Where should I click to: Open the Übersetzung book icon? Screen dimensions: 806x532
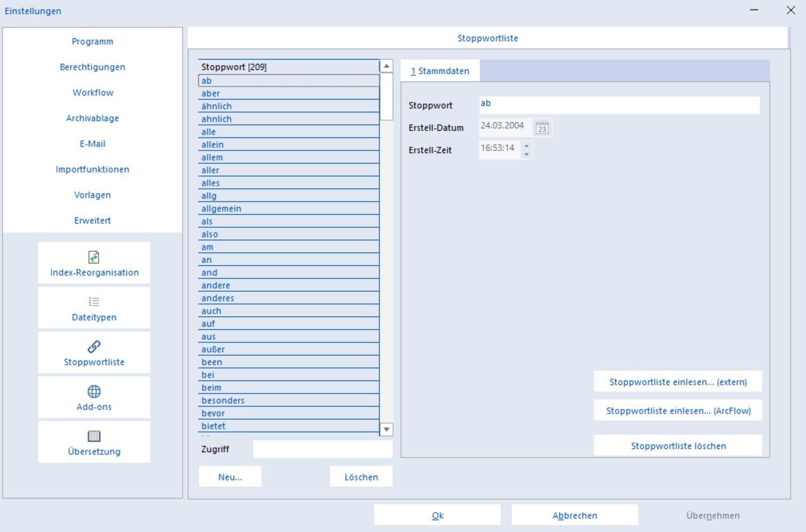point(94,437)
